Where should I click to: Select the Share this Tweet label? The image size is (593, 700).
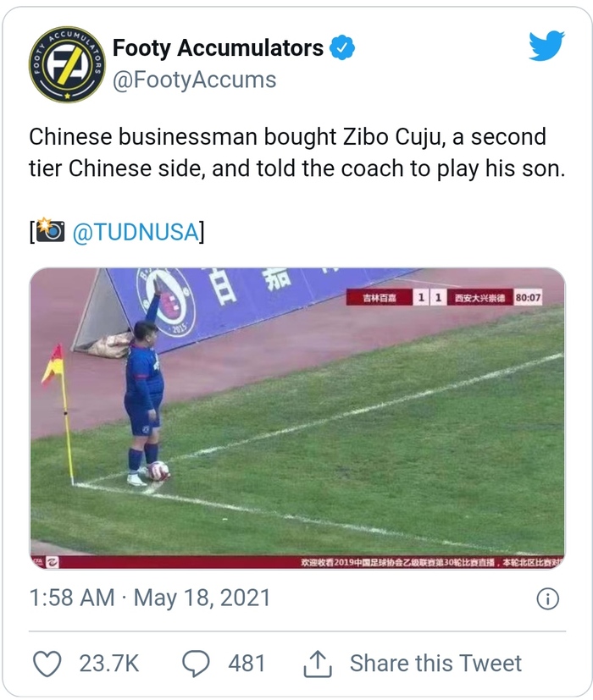click(x=435, y=663)
